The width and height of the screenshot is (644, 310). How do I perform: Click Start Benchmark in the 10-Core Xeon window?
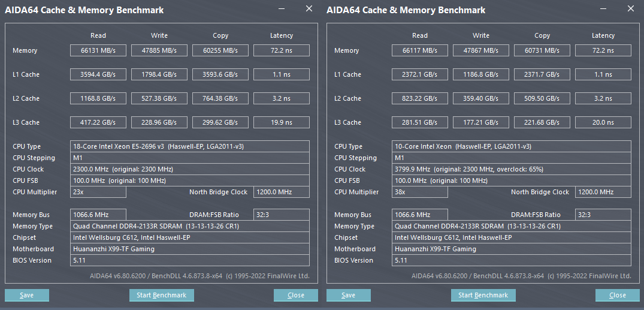coord(483,295)
